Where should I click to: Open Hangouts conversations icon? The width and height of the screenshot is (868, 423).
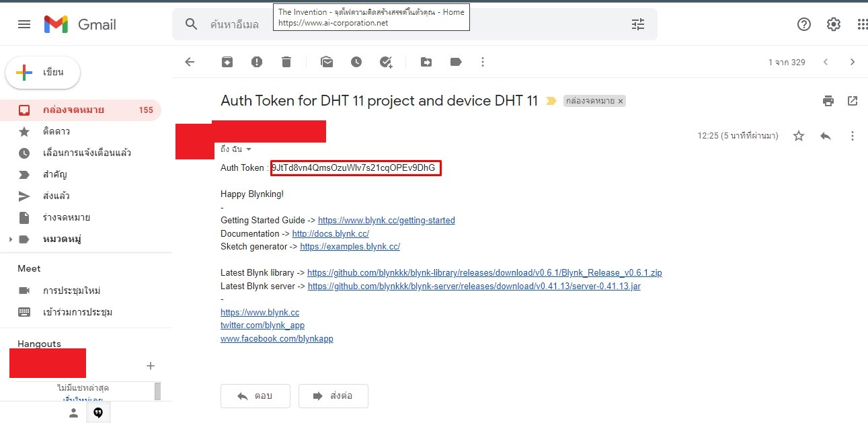click(x=98, y=413)
